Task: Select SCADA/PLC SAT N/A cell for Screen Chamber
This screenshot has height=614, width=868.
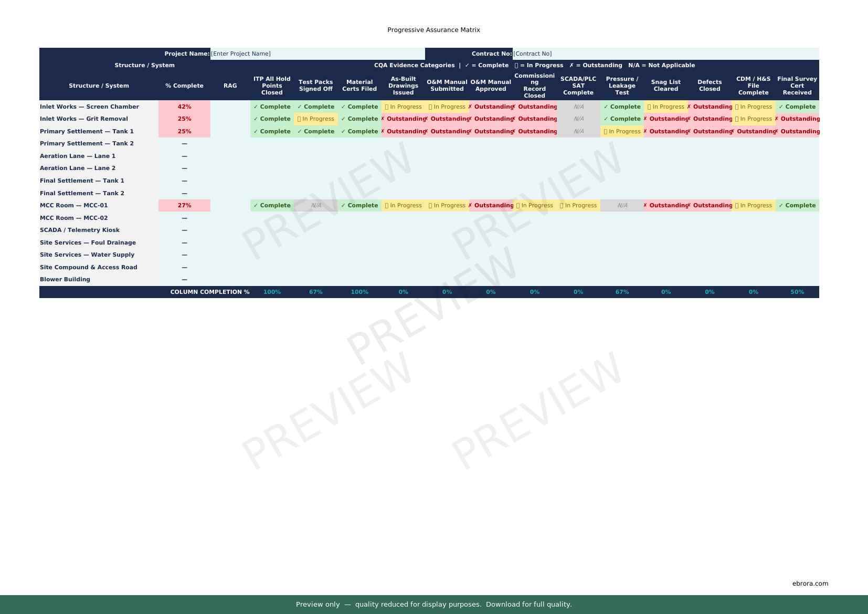Action: pyautogui.click(x=578, y=107)
